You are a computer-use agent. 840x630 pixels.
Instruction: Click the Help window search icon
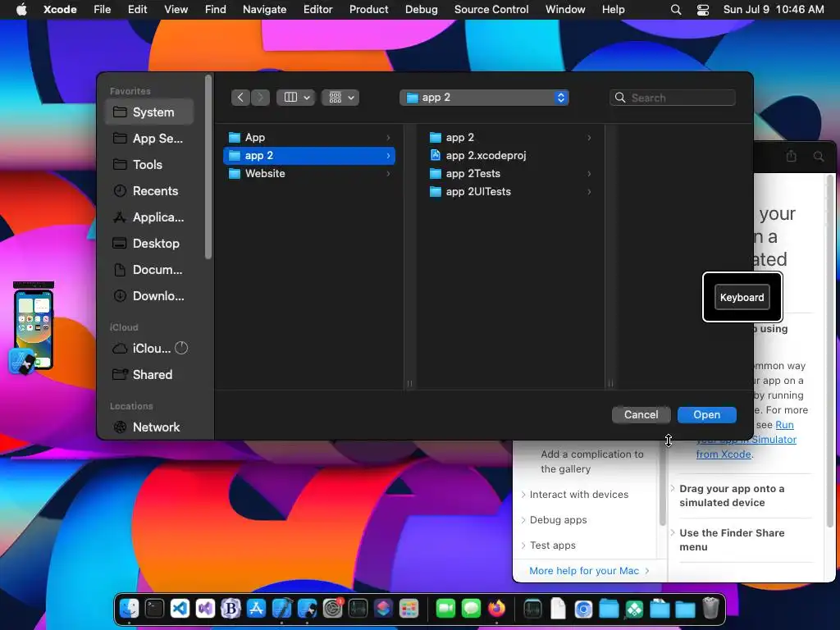pyautogui.click(x=819, y=156)
